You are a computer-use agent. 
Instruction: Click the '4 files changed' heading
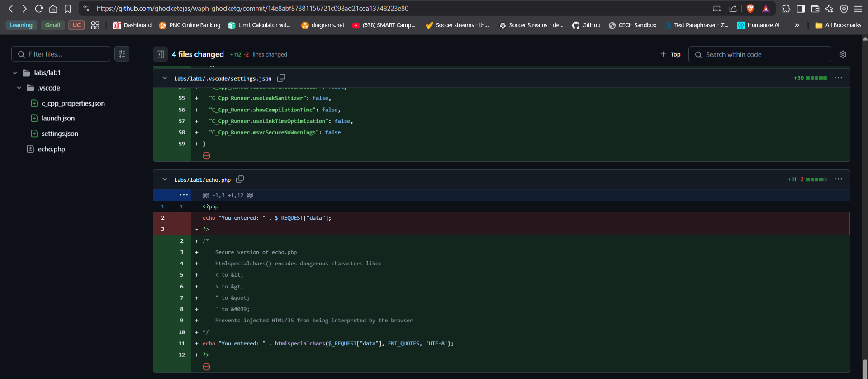click(198, 54)
